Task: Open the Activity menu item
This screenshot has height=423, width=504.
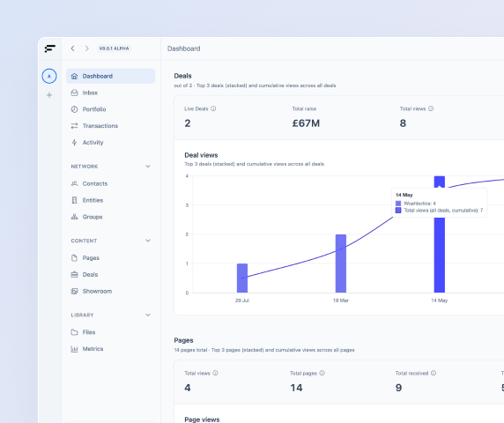Action: tap(110, 143)
